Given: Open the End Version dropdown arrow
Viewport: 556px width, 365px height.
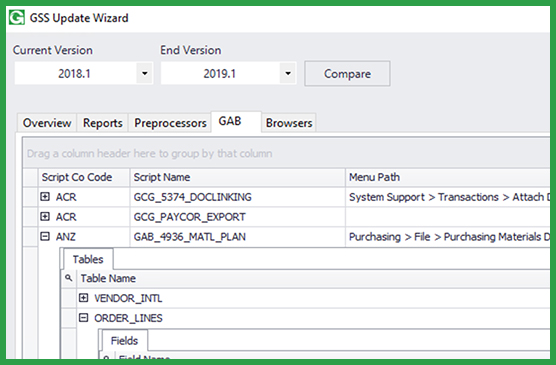Looking at the screenshot, I should point(288,73).
